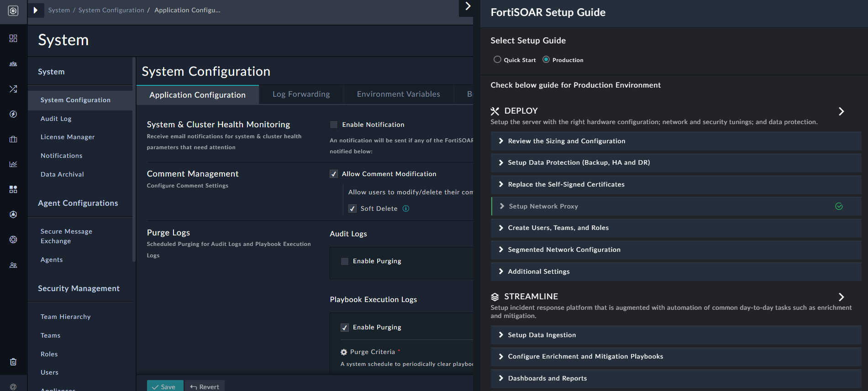Screen dimensions: 868x391
Task: Click System breadcrumb link
Action: pyautogui.click(x=59, y=10)
